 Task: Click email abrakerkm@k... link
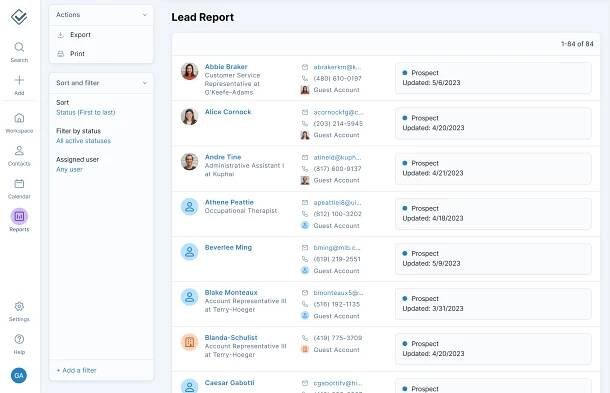point(337,67)
